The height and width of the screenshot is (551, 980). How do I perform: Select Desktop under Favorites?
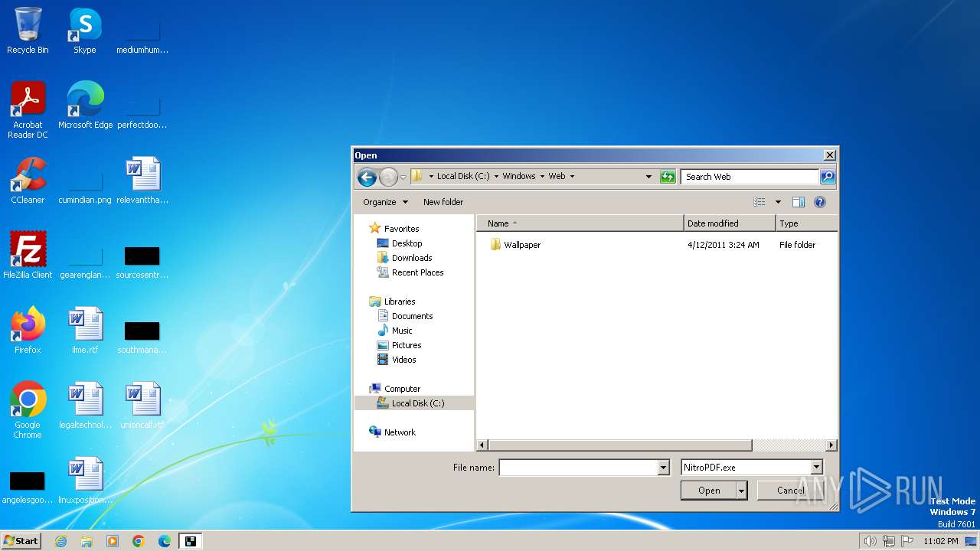click(407, 243)
